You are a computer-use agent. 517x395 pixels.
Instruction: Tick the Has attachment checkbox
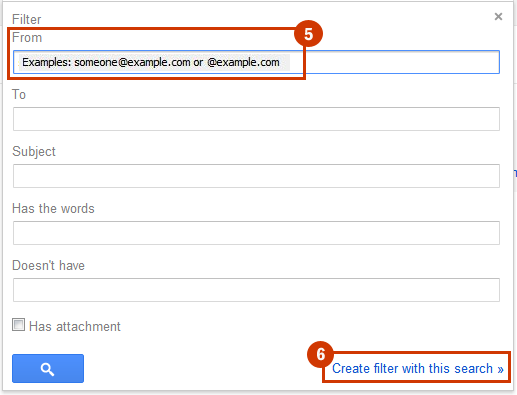pyautogui.click(x=18, y=325)
